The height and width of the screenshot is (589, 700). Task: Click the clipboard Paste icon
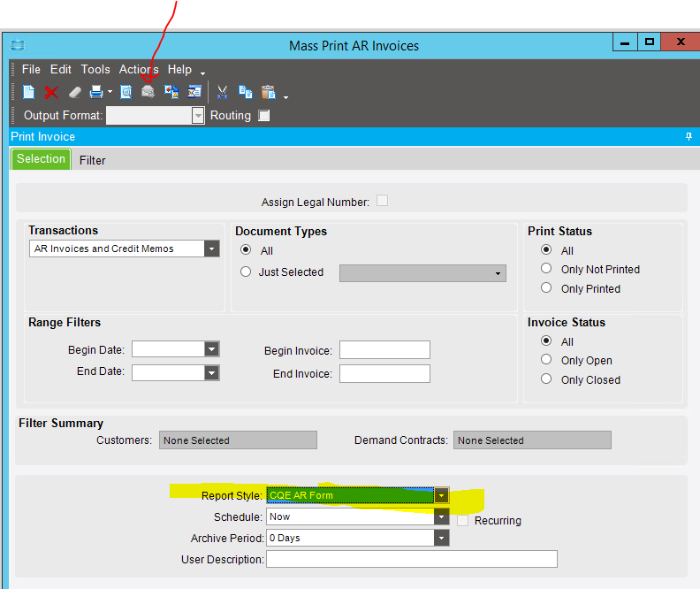[x=269, y=92]
